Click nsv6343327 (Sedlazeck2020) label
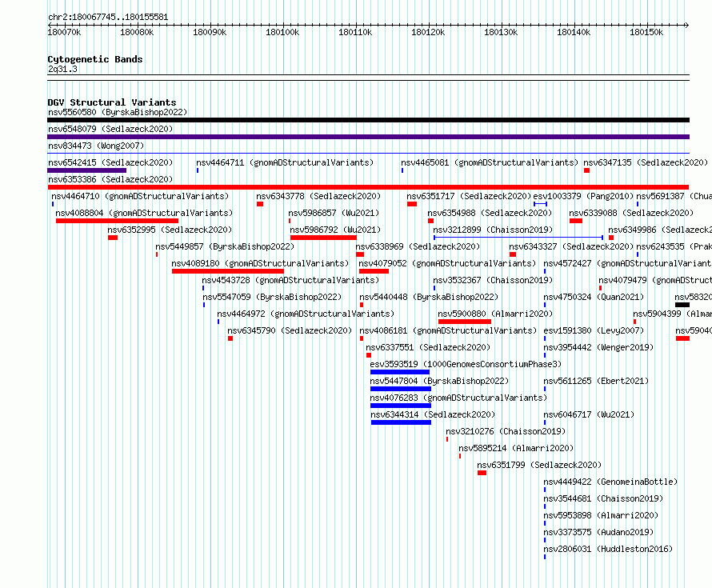The height and width of the screenshot is (588, 712). [571, 246]
